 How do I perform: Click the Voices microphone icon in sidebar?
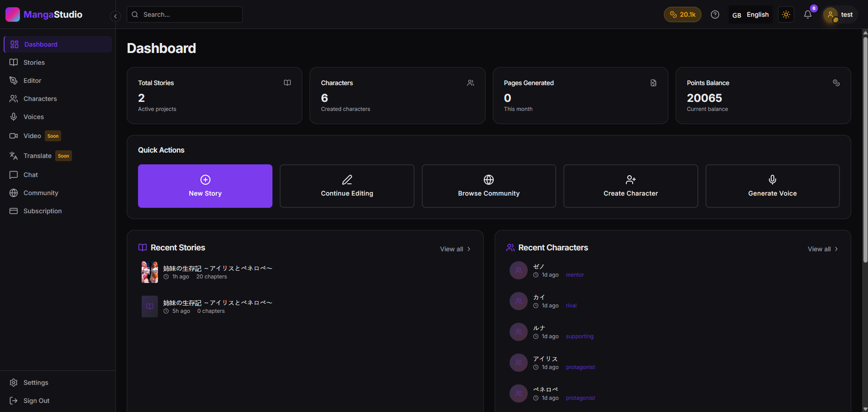[x=14, y=117]
